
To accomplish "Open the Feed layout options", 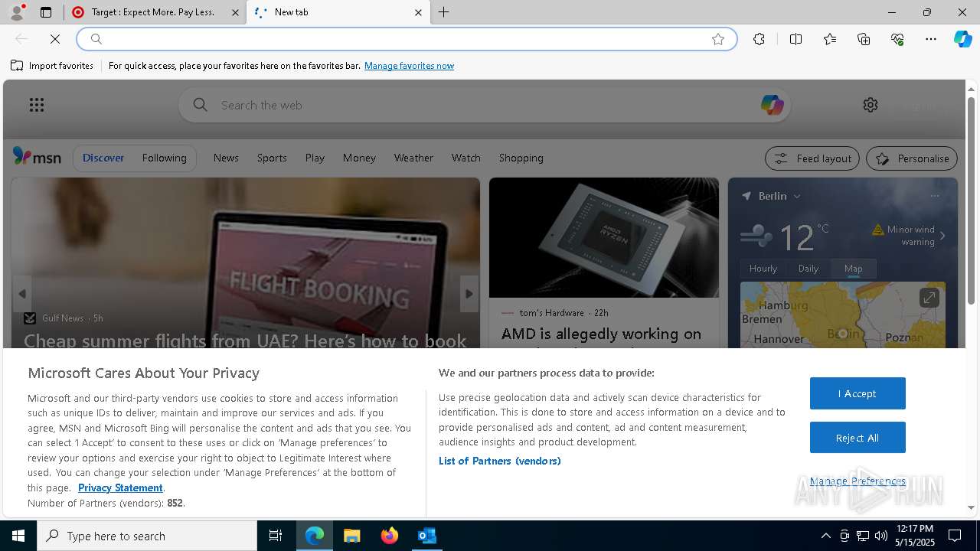I will point(812,158).
